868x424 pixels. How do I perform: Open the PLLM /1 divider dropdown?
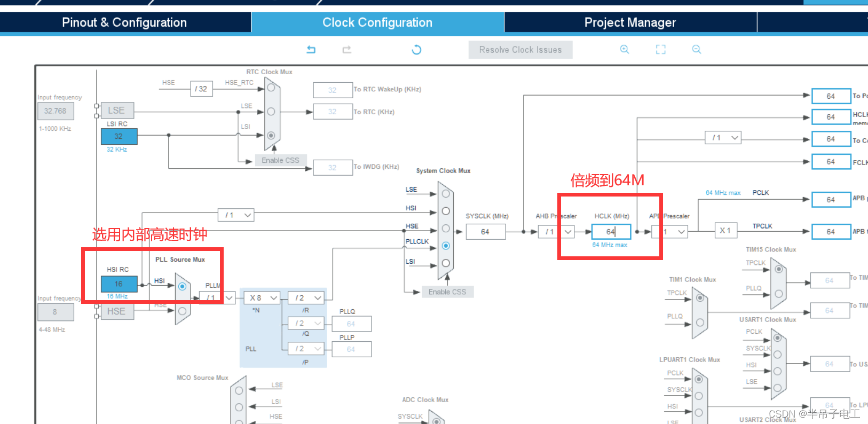point(218,298)
